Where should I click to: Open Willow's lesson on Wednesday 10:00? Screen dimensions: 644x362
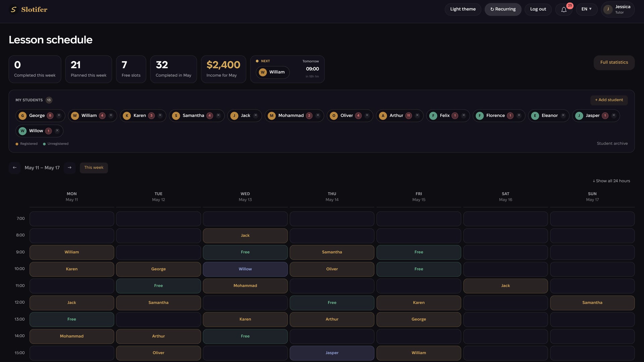click(x=245, y=269)
